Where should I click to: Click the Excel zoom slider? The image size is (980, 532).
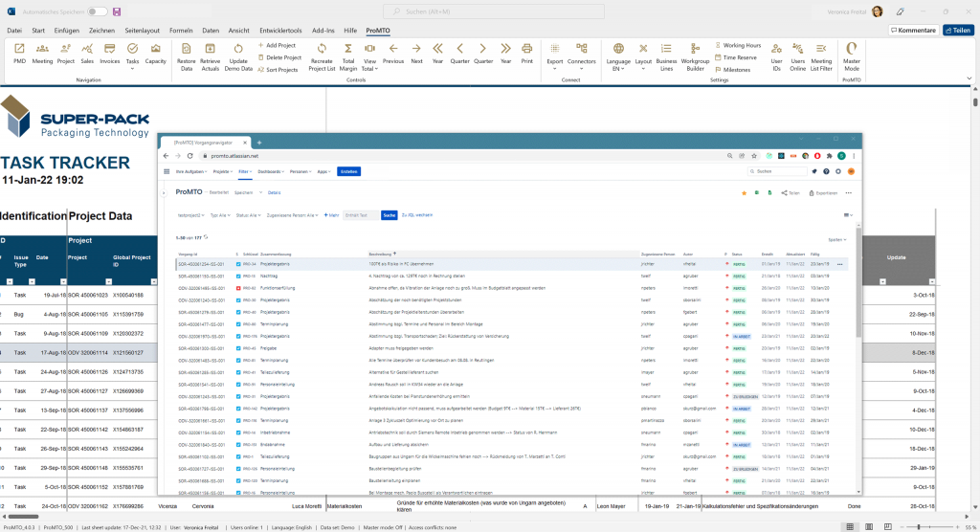tap(919, 527)
